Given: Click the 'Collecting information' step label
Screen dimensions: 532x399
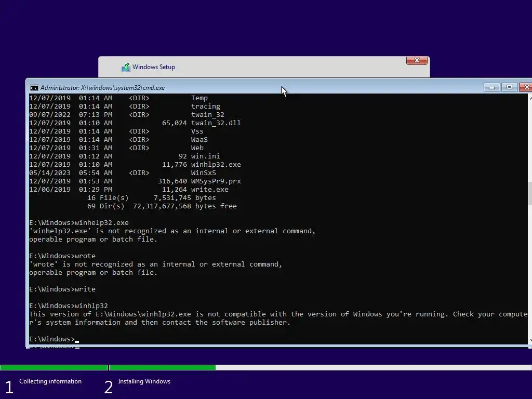Looking at the screenshot, I should (50, 381).
